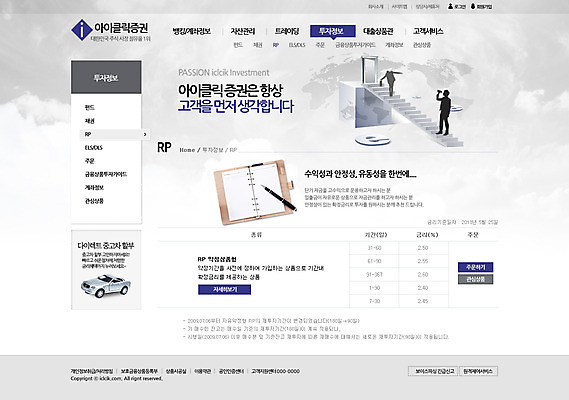Select 금융상품투자가이드 in the top submenu
This screenshot has height=400, width=569.
pyautogui.click(x=355, y=45)
